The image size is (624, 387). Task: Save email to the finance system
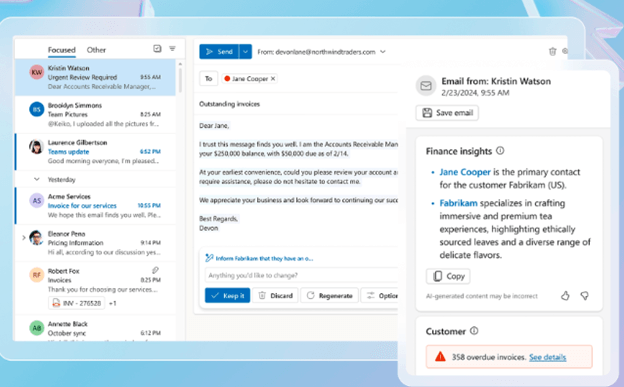click(x=447, y=113)
